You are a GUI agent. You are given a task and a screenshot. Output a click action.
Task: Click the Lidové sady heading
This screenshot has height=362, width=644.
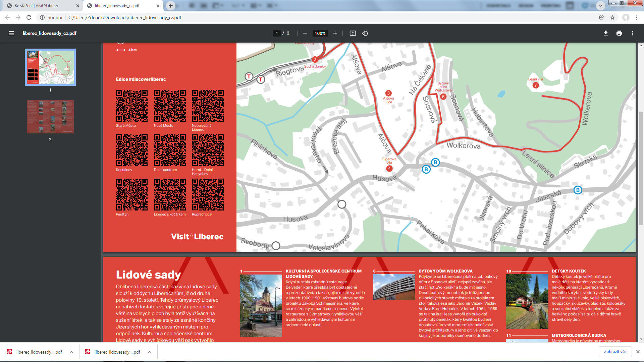148,275
